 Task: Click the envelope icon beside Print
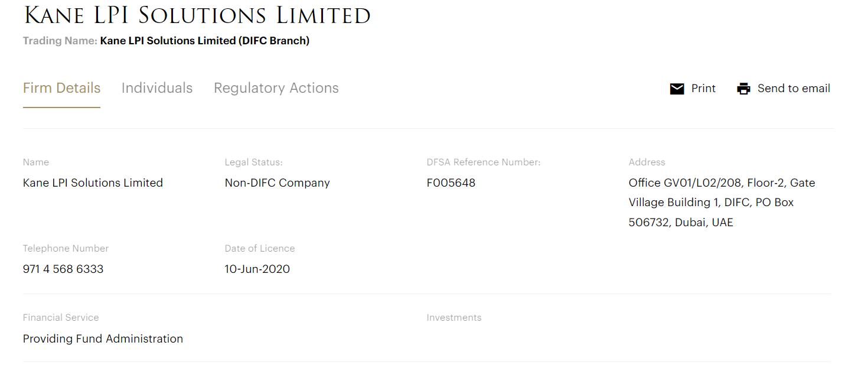[x=677, y=89]
